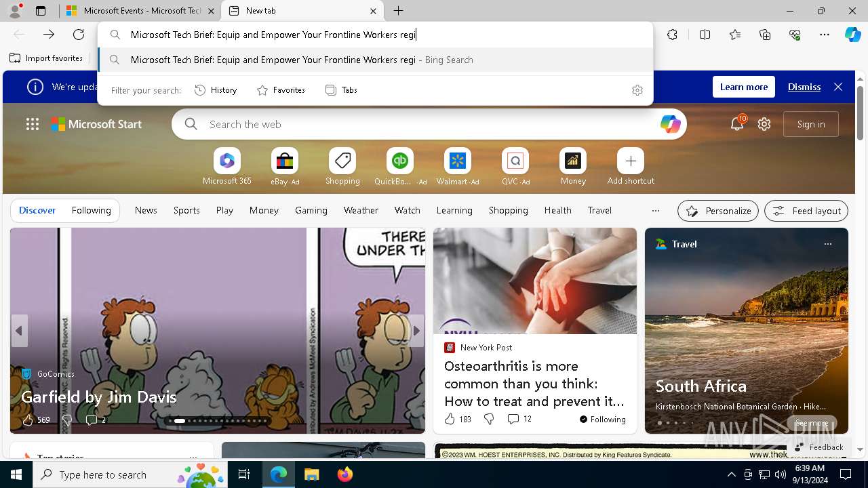Filter address bar search by History
Image resolution: width=868 pixels, height=488 pixels.
(x=216, y=90)
